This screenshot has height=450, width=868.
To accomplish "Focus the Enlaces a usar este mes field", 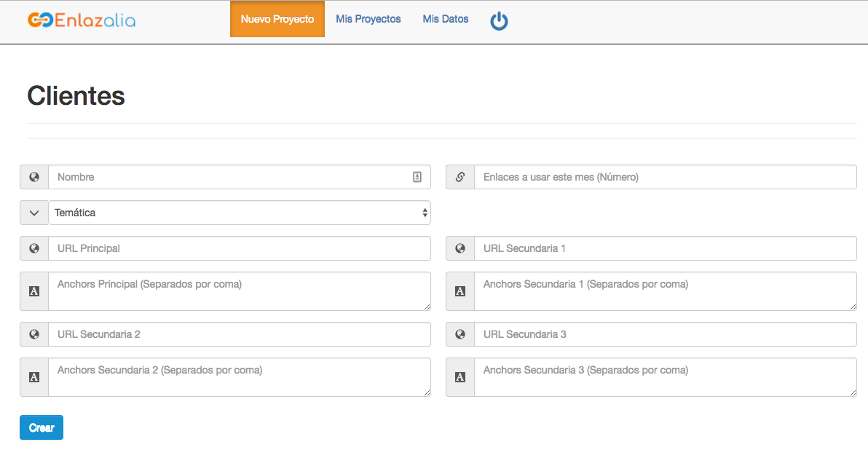I will click(x=666, y=177).
